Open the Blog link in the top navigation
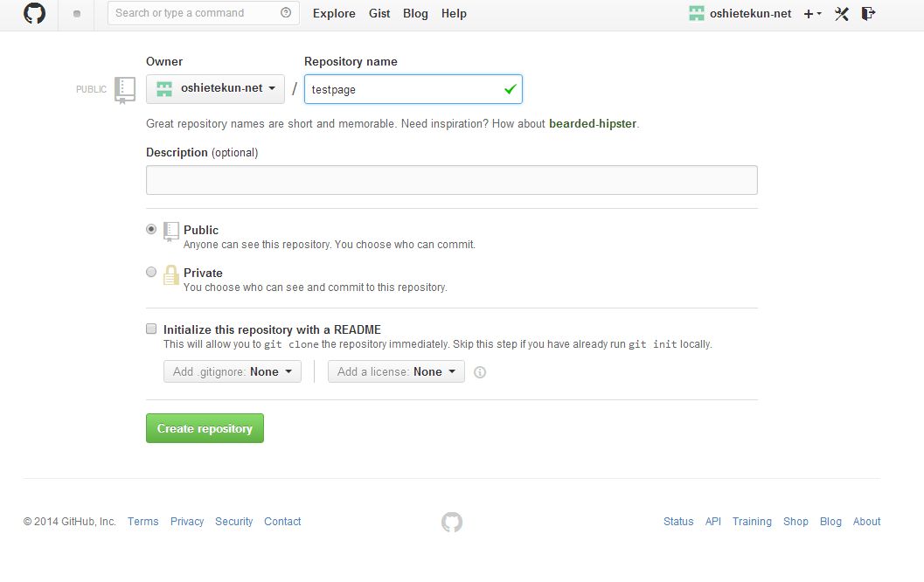Viewport: 924px width, 582px height. coord(415,14)
